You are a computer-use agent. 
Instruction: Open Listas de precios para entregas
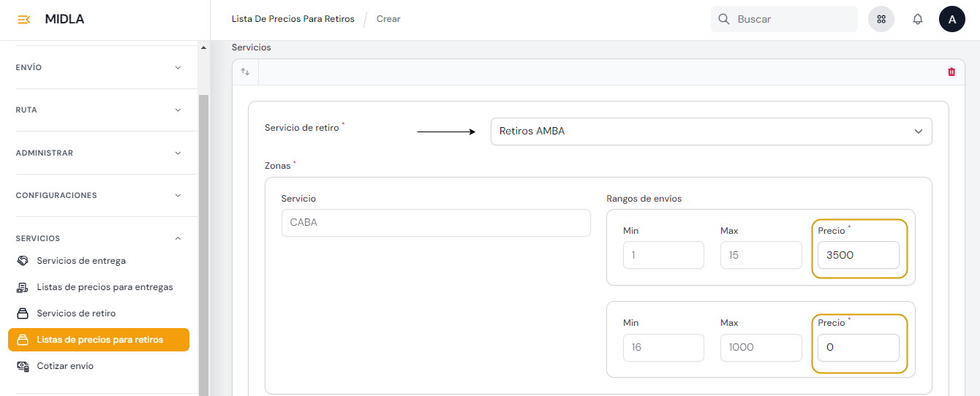[x=105, y=287]
